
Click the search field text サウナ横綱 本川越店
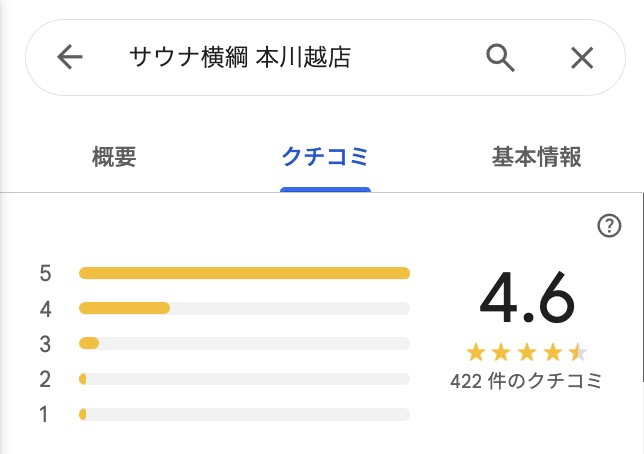coord(240,57)
